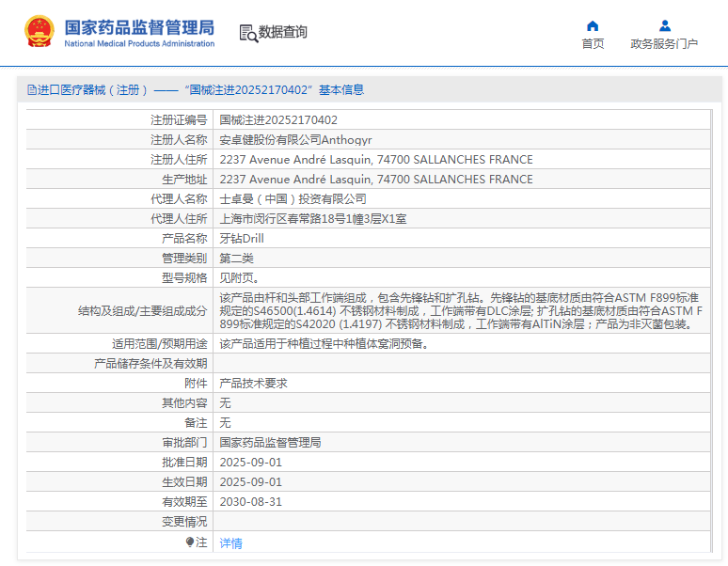Open the 政务服务门户 text label
Viewport: 728px width, 566px height.
click(664, 44)
